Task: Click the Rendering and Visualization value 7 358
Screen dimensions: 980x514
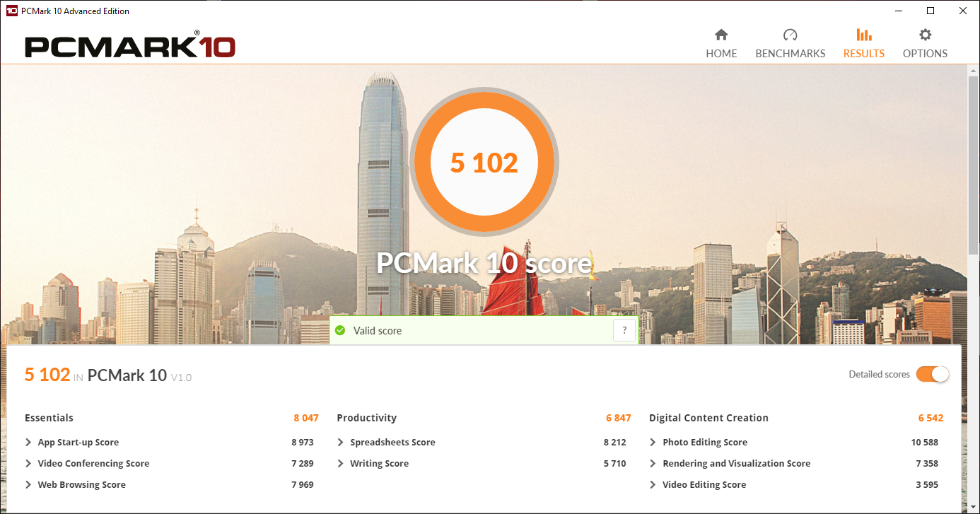Action: (x=927, y=464)
